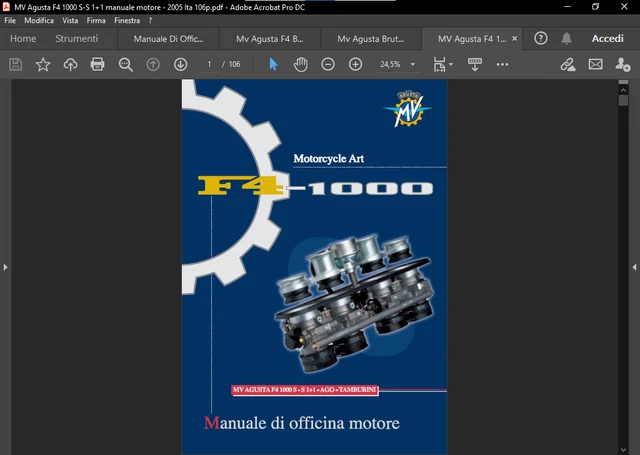Open the zoom level dropdown arrow
The width and height of the screenshot is (640, 455).
[413, 64]
